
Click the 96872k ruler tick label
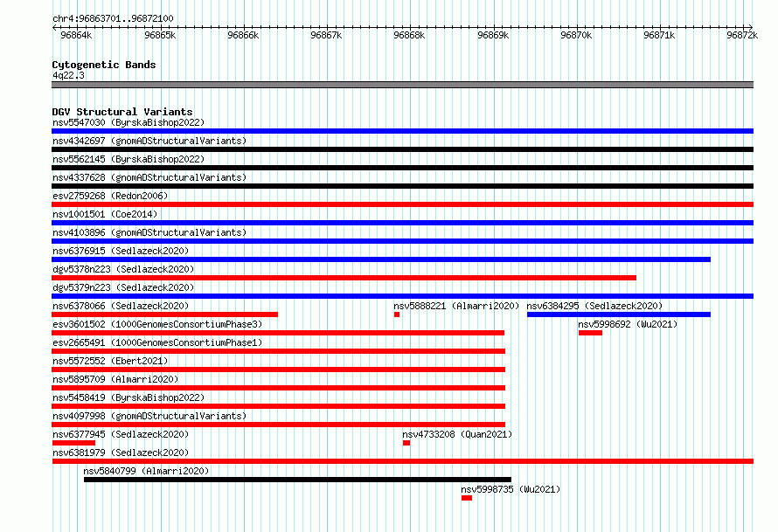click(742, 35)
